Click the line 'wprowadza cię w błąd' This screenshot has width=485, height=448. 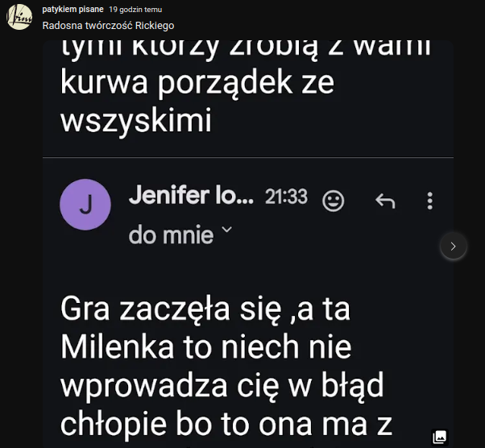coord(222,387)
